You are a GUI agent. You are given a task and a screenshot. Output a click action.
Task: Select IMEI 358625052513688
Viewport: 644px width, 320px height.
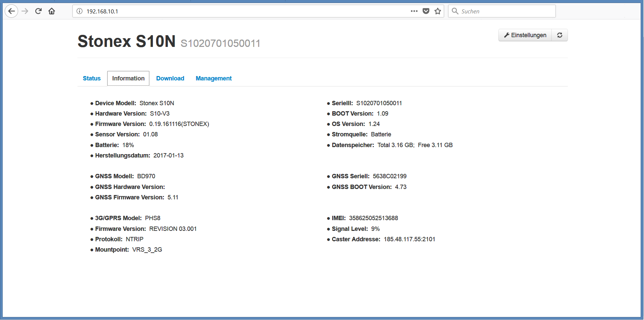pos(373,218)
